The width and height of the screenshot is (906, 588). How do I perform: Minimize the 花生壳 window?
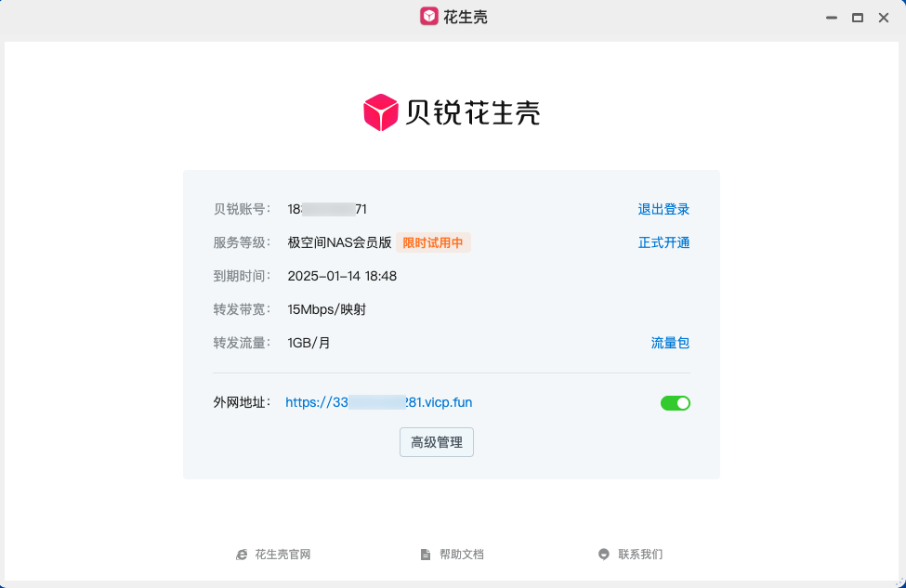coord(832,18)
